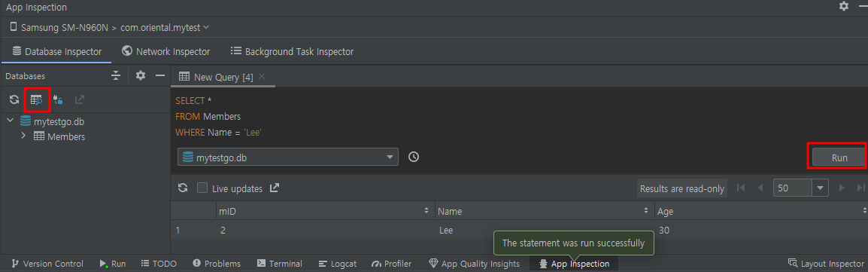868x272 pixels.
Task: Switch to Network Inspector tab
Action: pos(166,51)
